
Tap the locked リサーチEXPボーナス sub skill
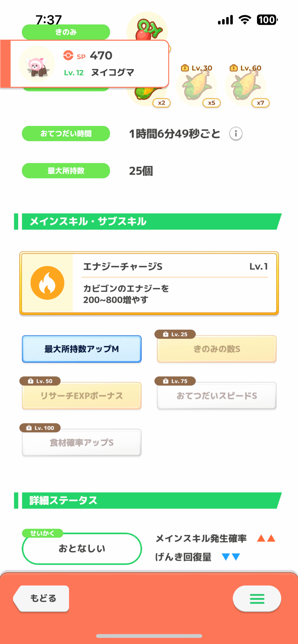[x=82, y=396]
